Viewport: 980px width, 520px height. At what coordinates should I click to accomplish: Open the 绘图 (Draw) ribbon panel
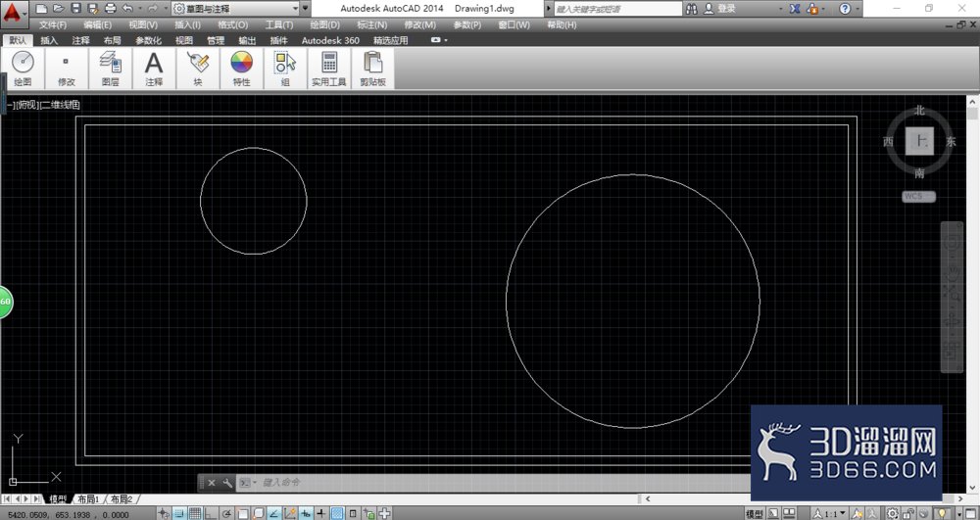click(23, 69)
